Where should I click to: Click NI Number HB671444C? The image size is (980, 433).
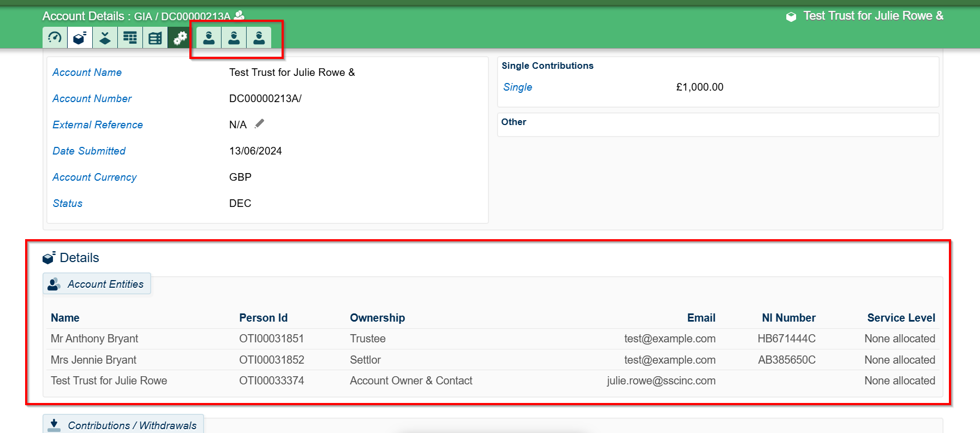[x=786, y=339]
